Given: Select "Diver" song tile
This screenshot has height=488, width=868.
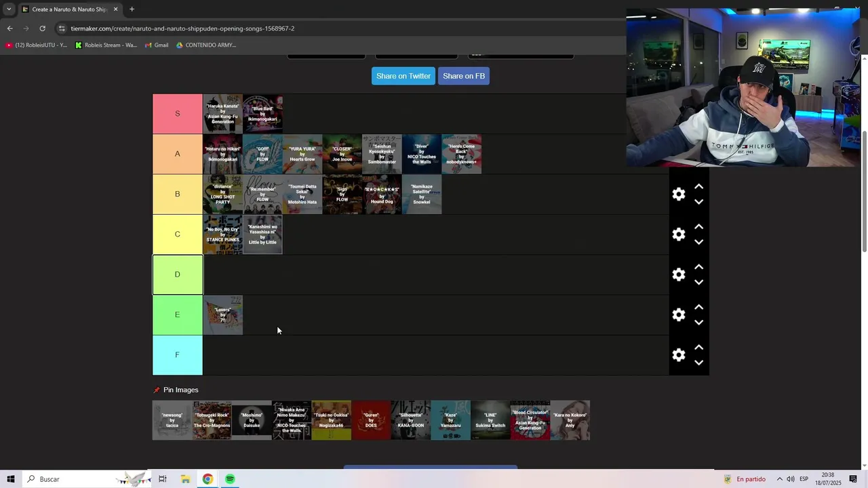Looking at the screenshot, I should point(422,154).
